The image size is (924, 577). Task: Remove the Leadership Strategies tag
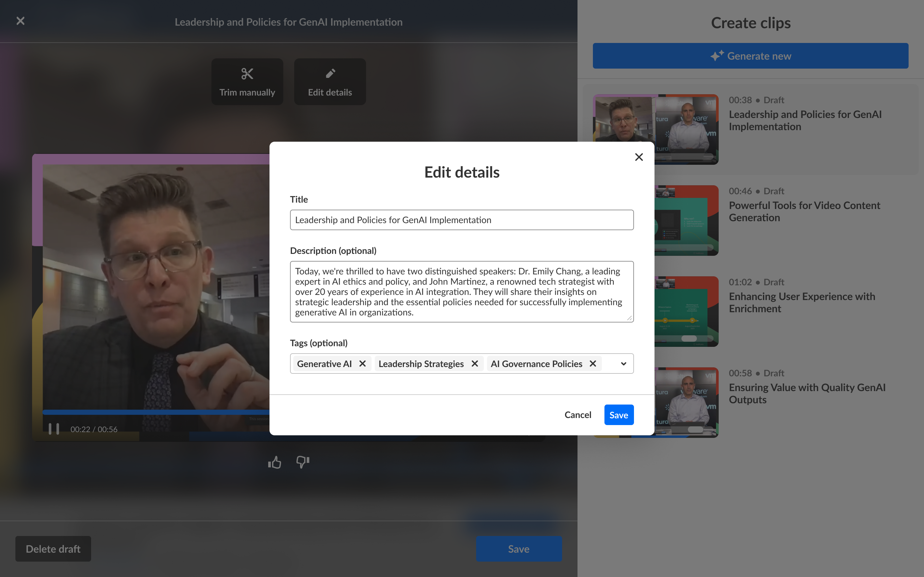(475, 364)
